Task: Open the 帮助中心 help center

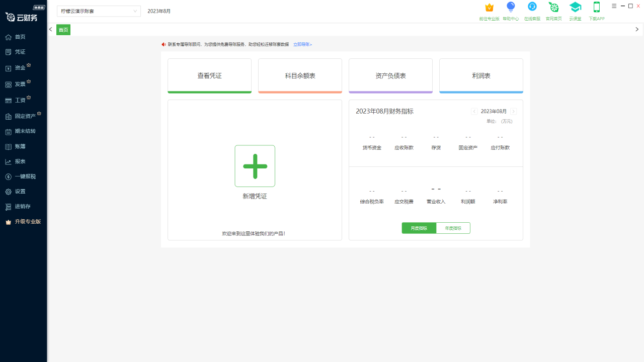Action: coord(511,11)
